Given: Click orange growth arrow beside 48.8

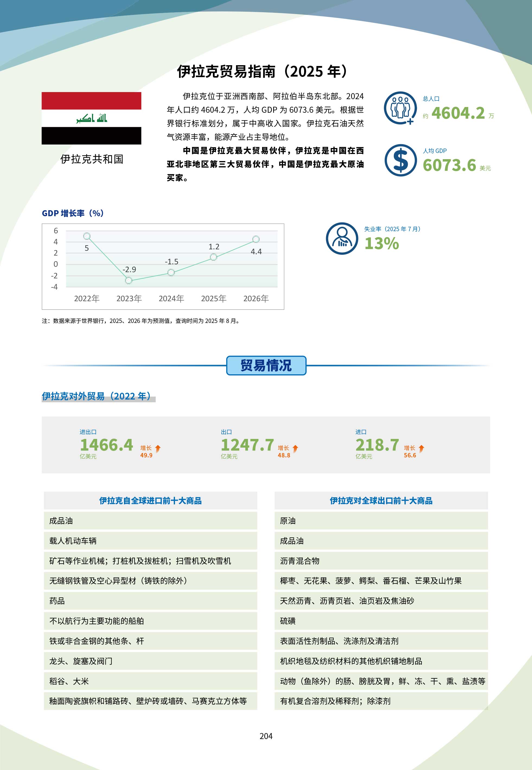Looking at the screenshot, I should [295, 449].
